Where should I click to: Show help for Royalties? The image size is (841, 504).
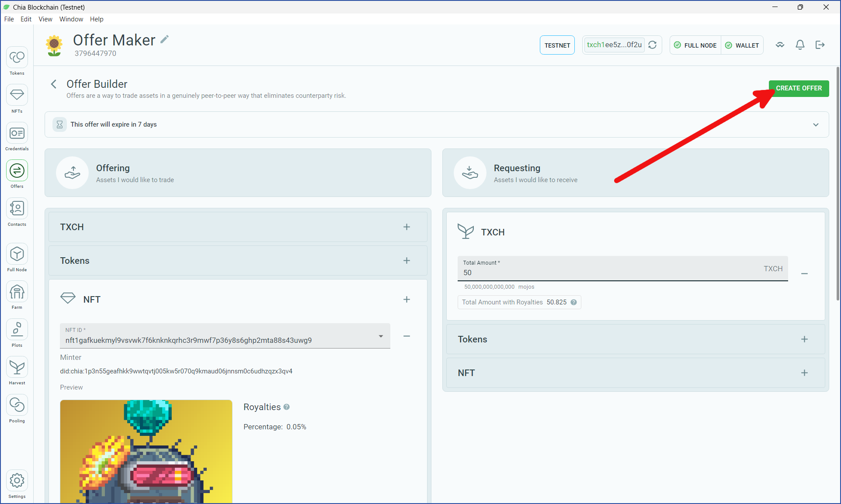286,407
